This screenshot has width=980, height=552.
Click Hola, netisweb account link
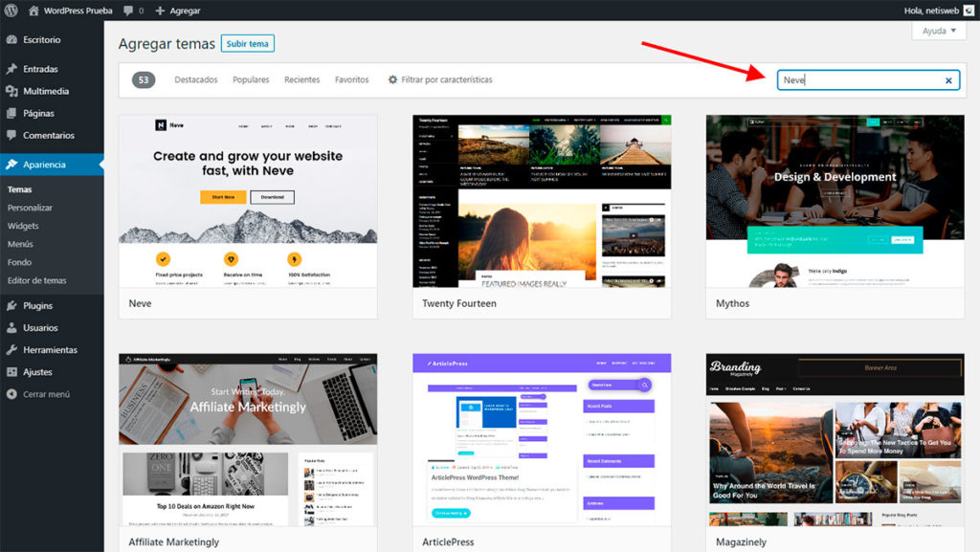(931, 11)
